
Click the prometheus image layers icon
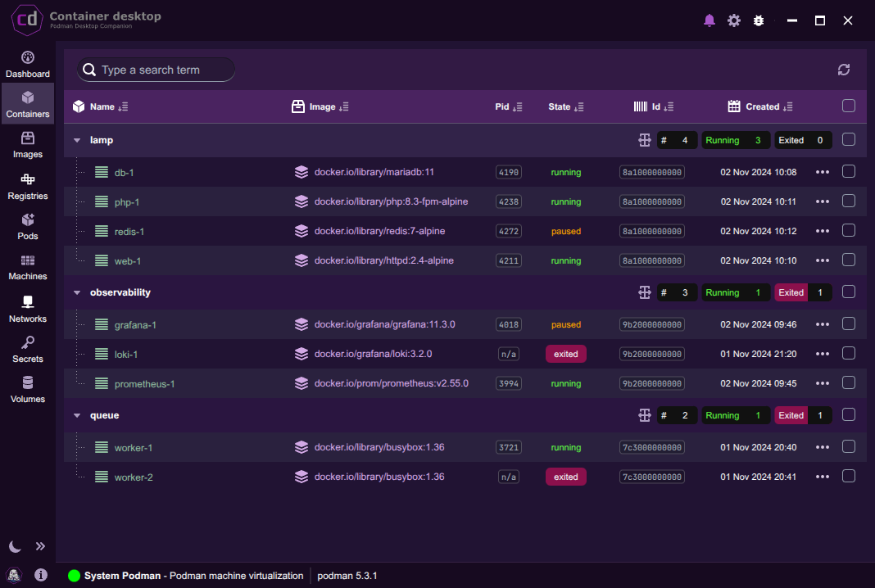[x=301, y=383]
